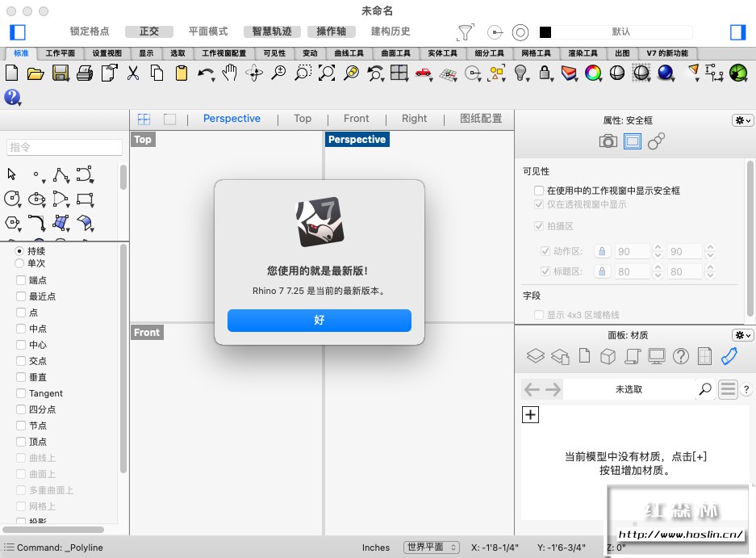Toggle the 智慧轨迹 button
The image size is (756, 558).
click(x=272, y=31)
